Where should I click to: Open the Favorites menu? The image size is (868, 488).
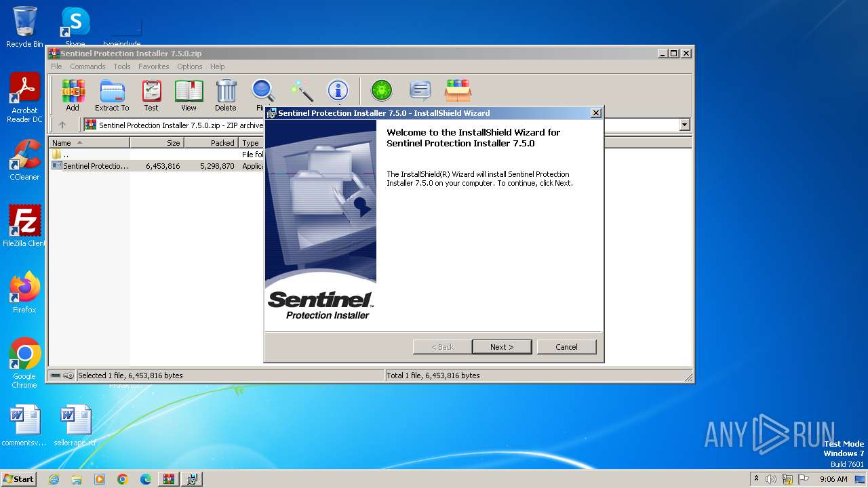[154, 66]
